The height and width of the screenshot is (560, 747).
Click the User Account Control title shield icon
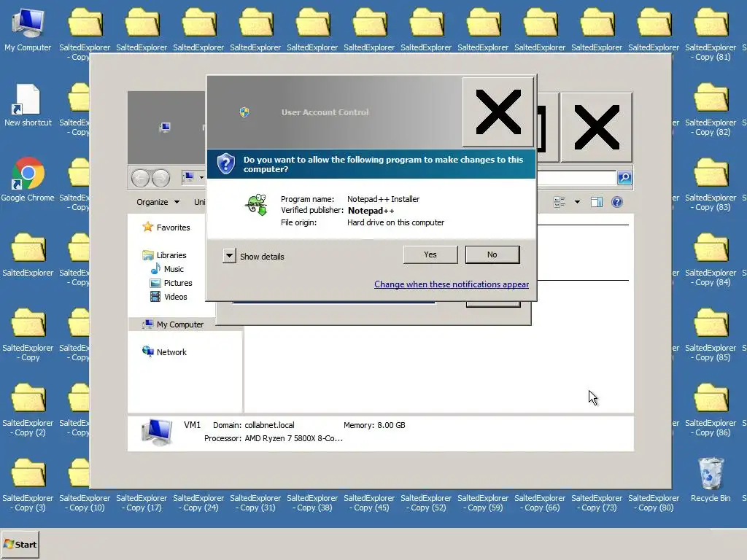244,112
